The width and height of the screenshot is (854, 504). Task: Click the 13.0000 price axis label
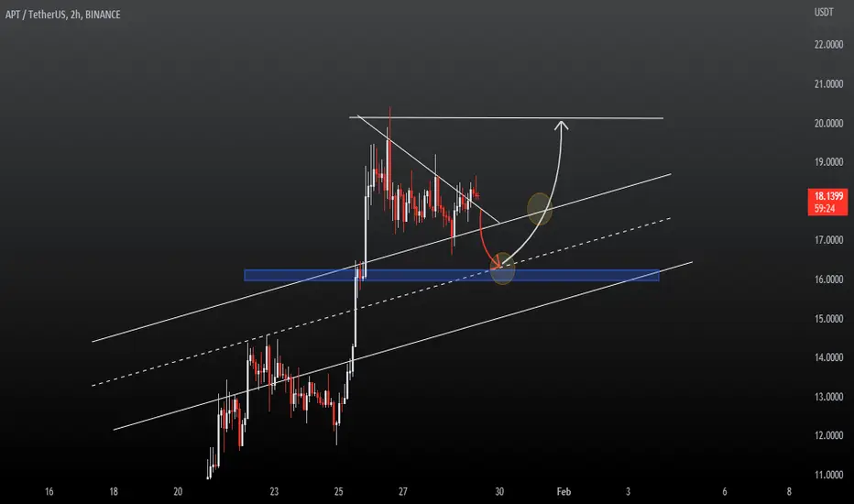828,397
